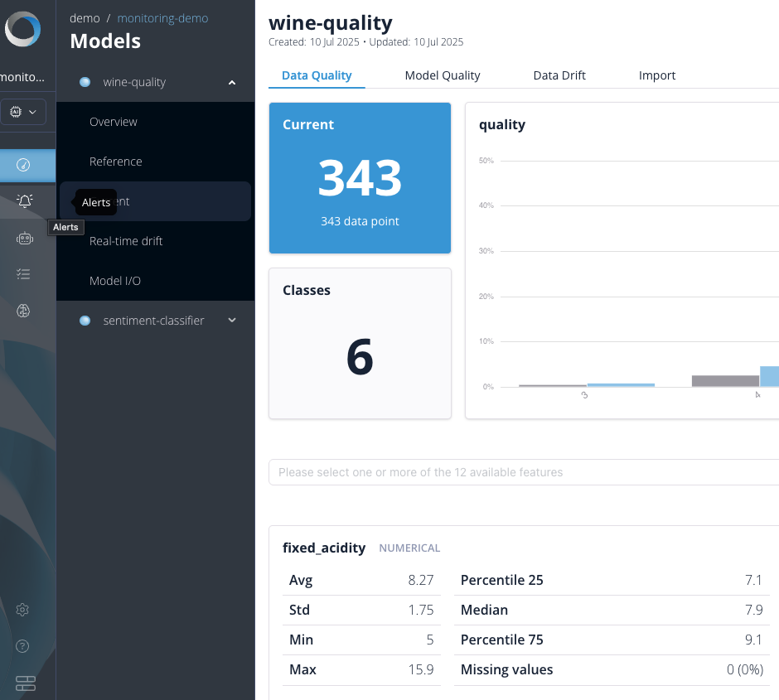Select the wine-quality model entry
Screen dimensions: 779x700
tap(134, 82)
